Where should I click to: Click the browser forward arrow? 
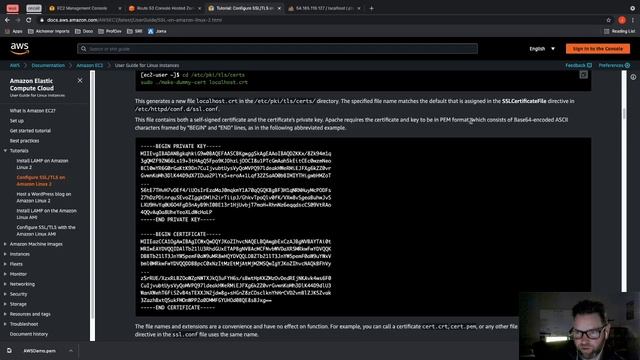(x=18, y=20)
